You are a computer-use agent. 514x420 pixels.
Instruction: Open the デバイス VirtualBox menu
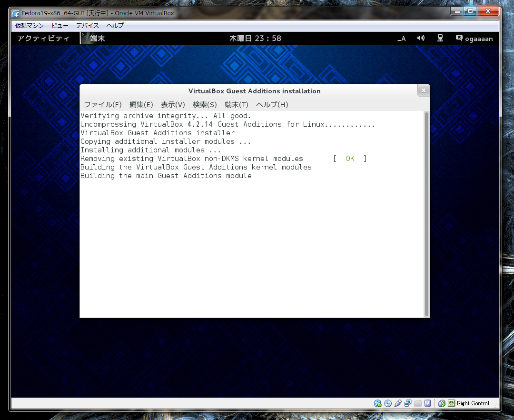point(87,26)
